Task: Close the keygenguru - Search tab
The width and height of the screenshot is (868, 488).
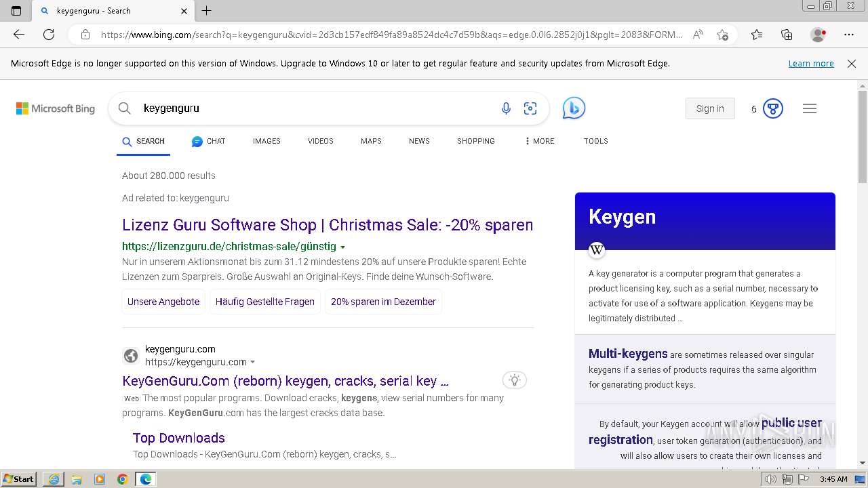Action: tap(184, 11)
